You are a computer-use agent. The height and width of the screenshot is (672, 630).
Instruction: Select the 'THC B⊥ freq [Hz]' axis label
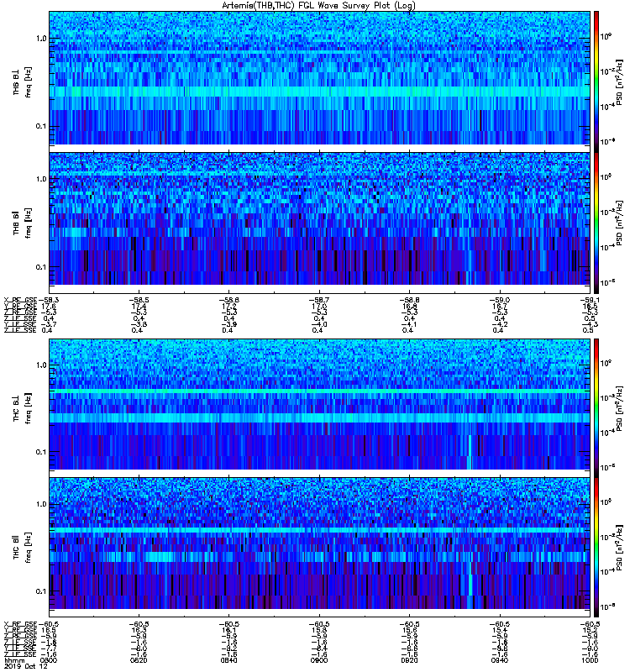(22, 408)
